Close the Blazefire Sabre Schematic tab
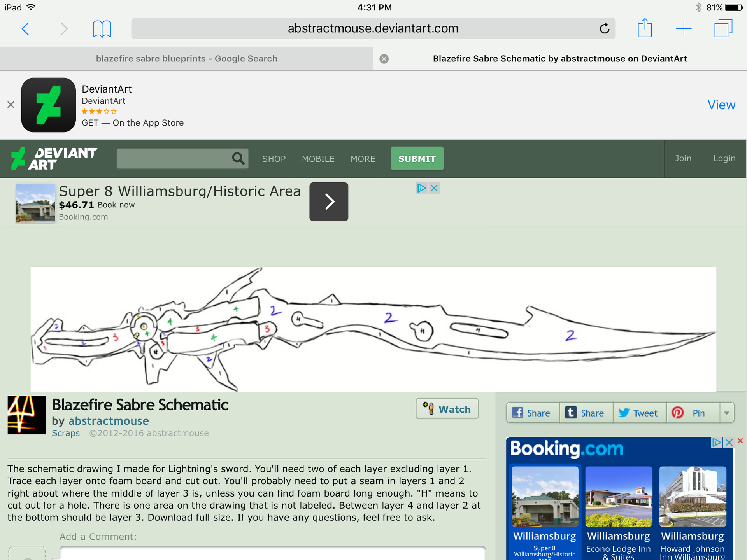 click(384, 59)
